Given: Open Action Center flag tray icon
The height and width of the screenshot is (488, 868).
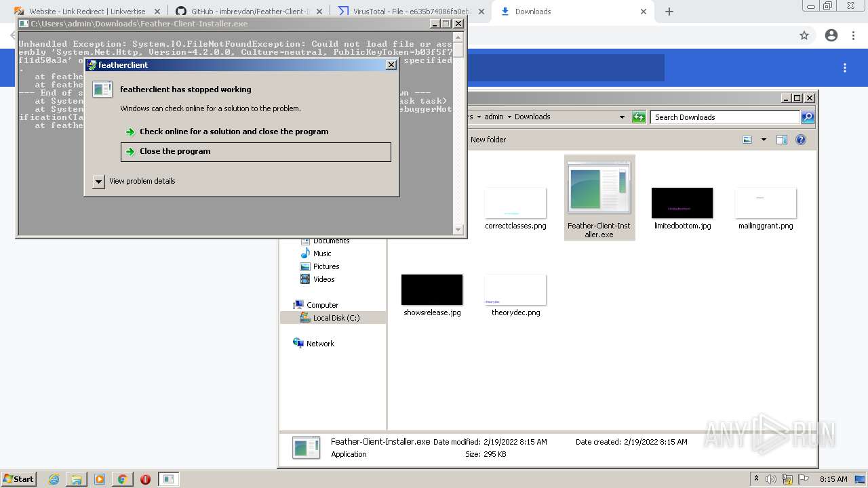Looking at the screenshot, I should (804, 479).
